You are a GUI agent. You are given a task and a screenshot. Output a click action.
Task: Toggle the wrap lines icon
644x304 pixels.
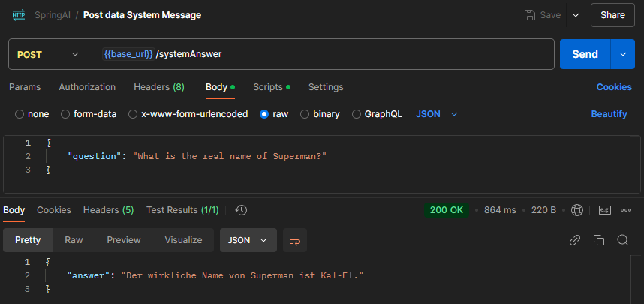coord(295,240)
